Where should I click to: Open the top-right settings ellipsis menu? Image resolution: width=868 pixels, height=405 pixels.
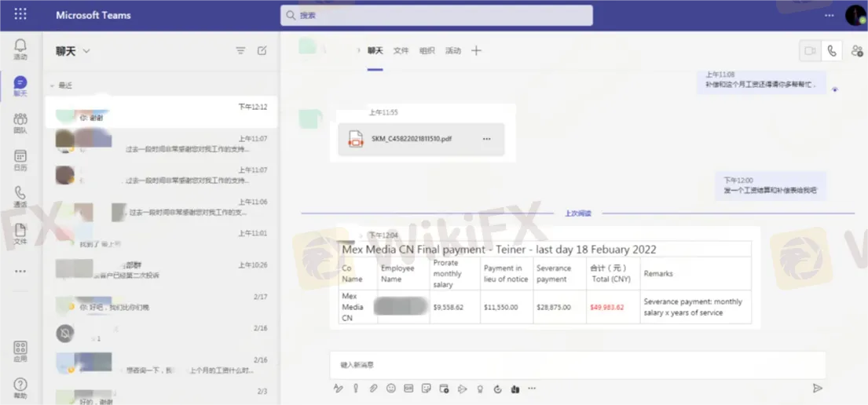(829, 16)
